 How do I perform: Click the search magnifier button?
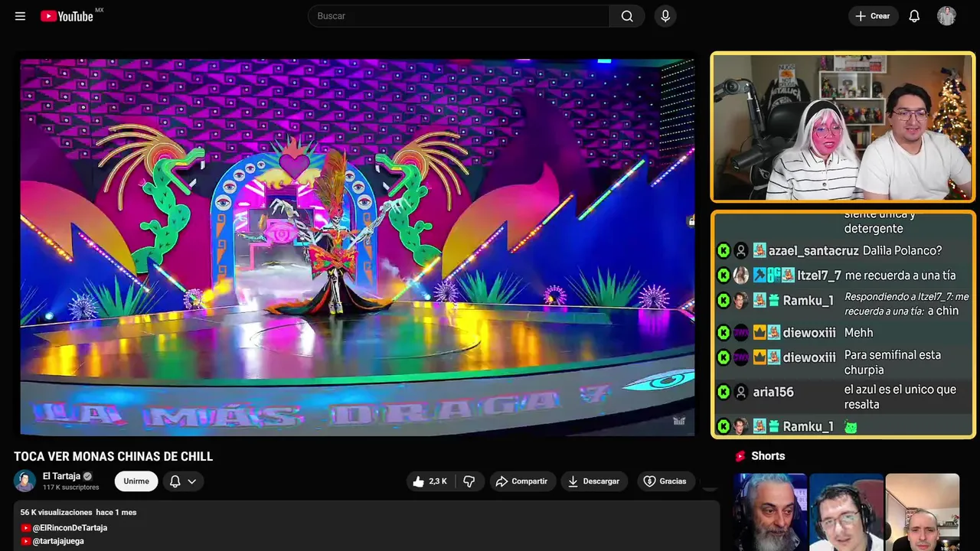627,16
